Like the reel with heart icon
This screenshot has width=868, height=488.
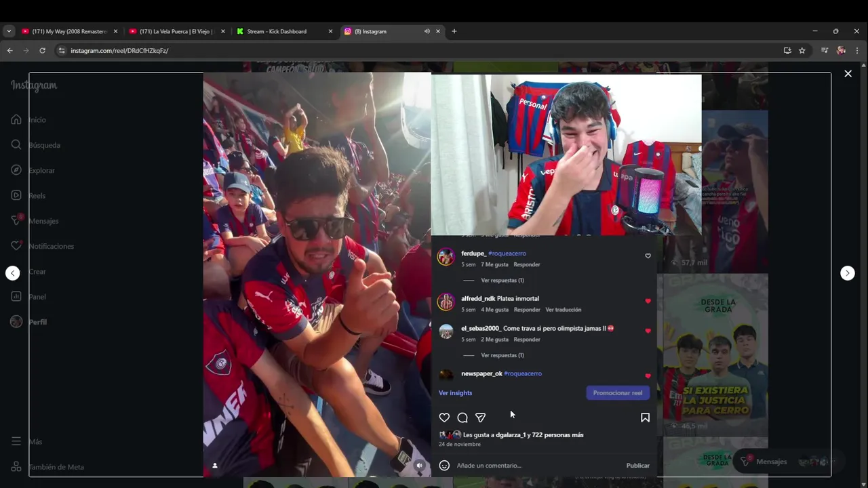444,418
